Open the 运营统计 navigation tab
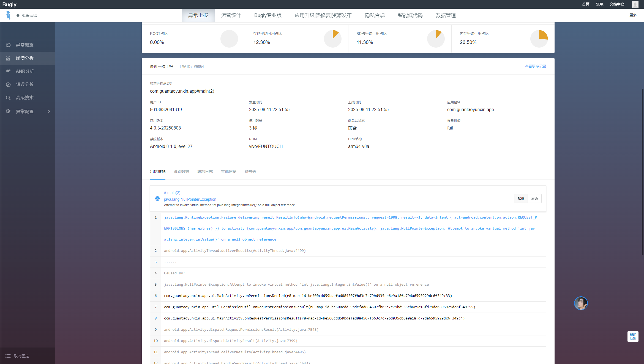This screenshot has width=644, height=364. pyautogui.click(x=231, y=15)
